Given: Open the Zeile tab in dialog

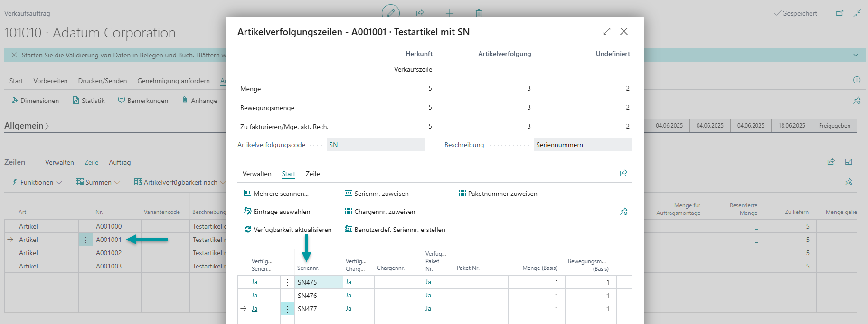Looking at the screenshot, I should tap(312, 174).
